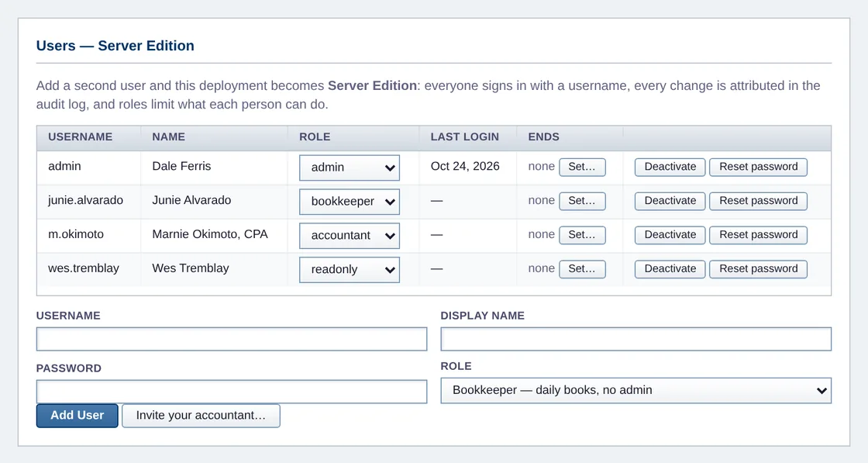Open the accountant role dropdown for m.okimoto
The height and width of the screenshot is (463, 868).
[x=350, y=235]
